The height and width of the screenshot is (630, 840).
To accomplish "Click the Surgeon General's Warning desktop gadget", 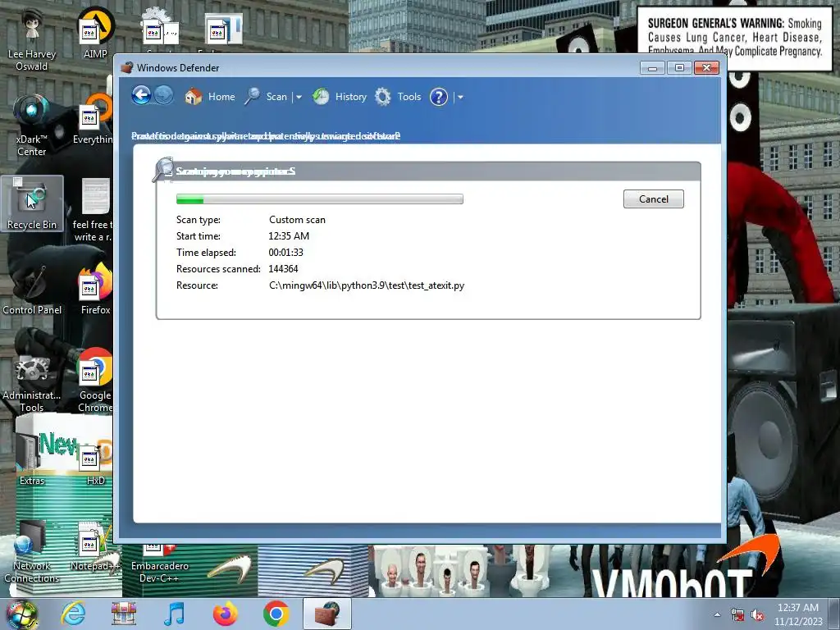I will pos(734,38).
